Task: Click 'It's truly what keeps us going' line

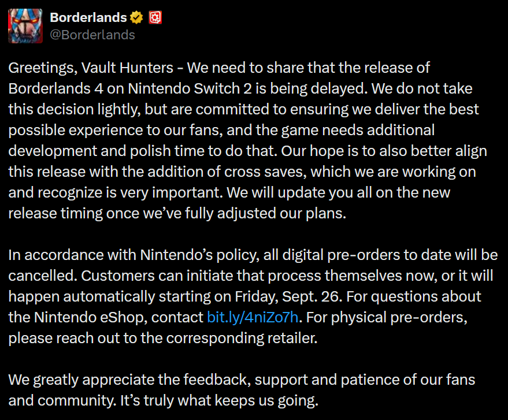Action: point(220,400)
